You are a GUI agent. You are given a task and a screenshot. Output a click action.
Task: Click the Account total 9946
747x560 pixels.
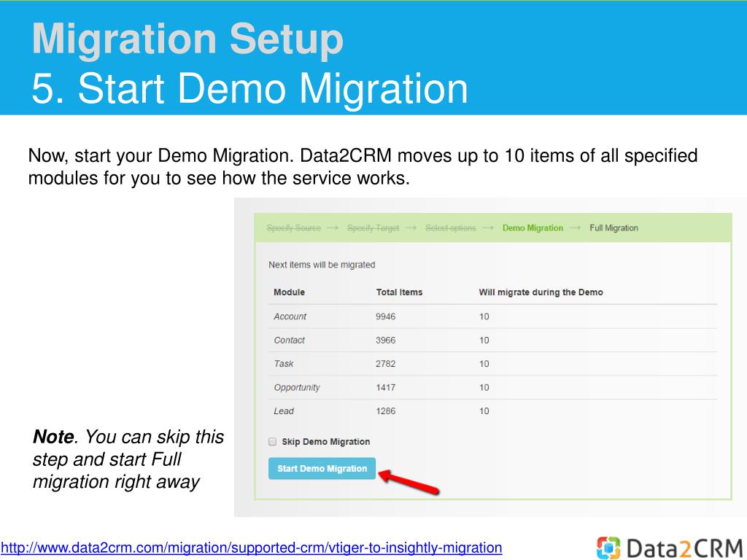click(385, 316)
